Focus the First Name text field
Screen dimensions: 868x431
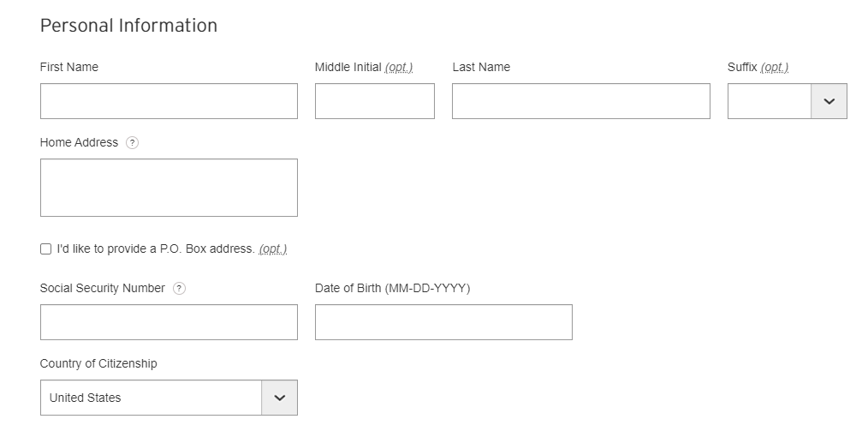[x=169, y=101]
